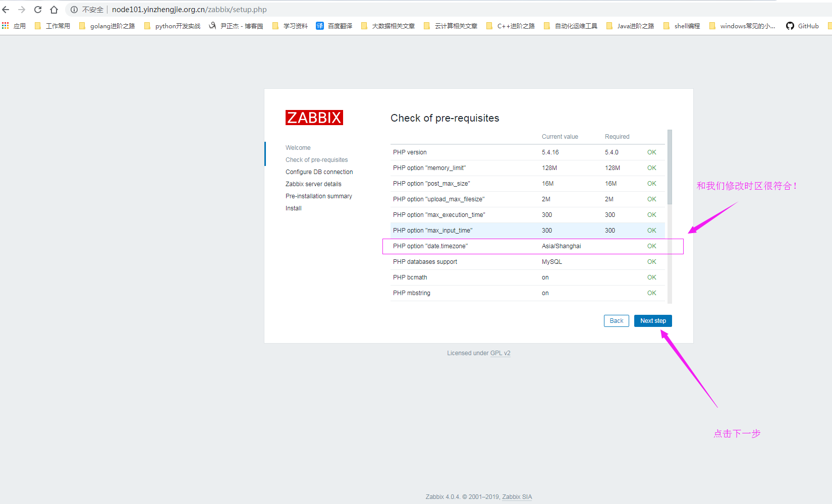Open the C++进阶之路 bookmark folder
This screenshot has height=504, width=832.
510,26
